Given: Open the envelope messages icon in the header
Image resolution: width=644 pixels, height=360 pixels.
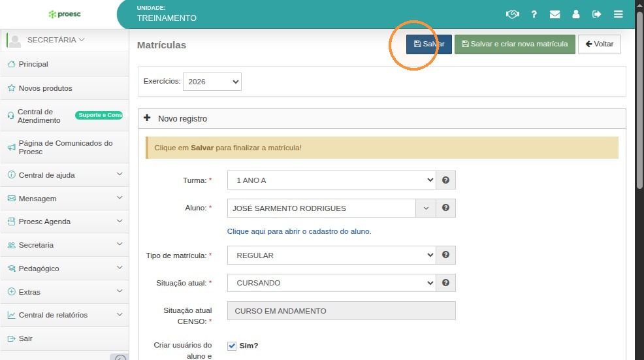Looking at the screenshot, I should [555, 14].
